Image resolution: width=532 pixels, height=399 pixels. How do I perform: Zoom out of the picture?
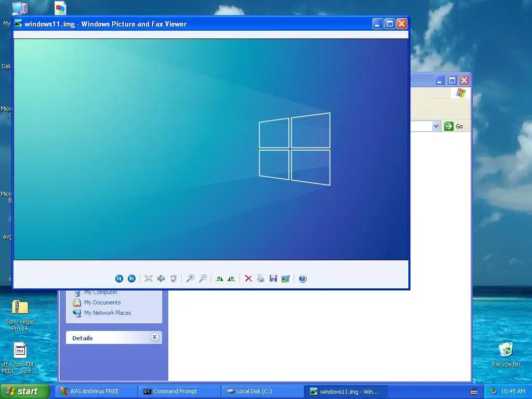tap(203, 278)
